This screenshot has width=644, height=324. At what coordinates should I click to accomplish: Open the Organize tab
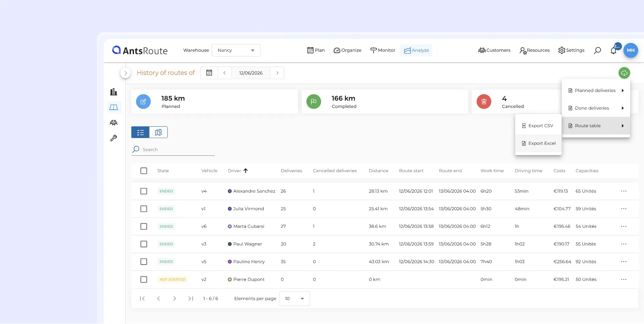(347, 50)
